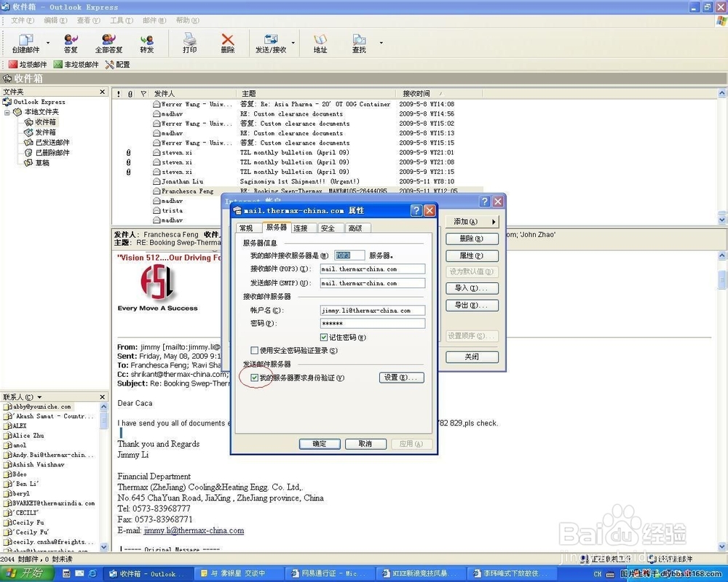Click the 关闭 Close button in accounts dialog

(472, 357)
